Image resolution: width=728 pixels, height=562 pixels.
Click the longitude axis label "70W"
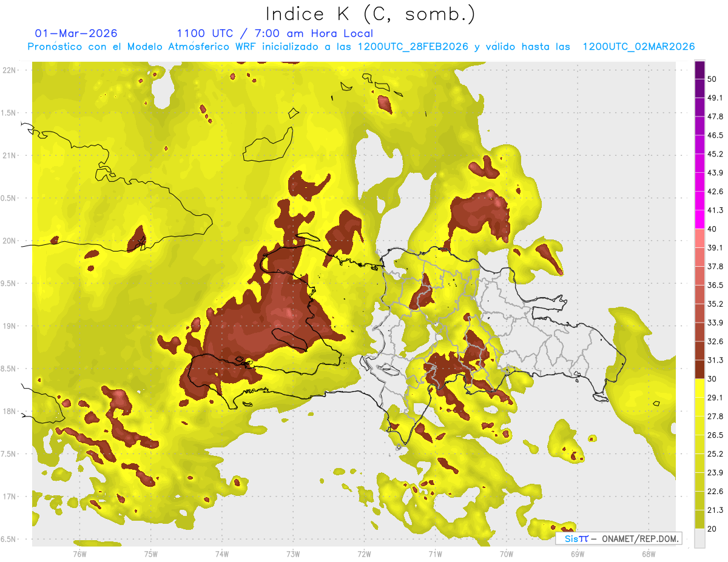pyautogui.click(x=506, y=554)
